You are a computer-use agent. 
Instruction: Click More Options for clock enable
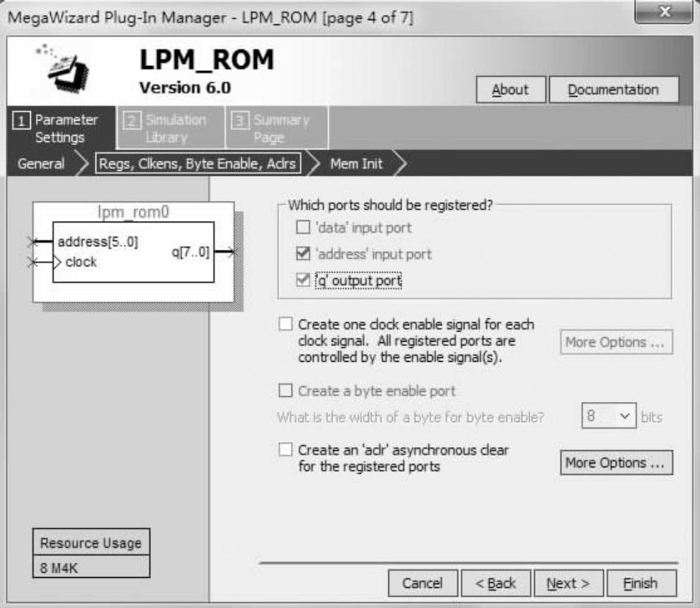coord(616,342)
